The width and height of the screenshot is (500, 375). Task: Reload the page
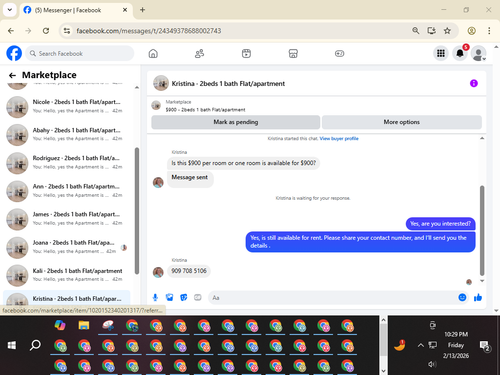click(x=46, y=31)
